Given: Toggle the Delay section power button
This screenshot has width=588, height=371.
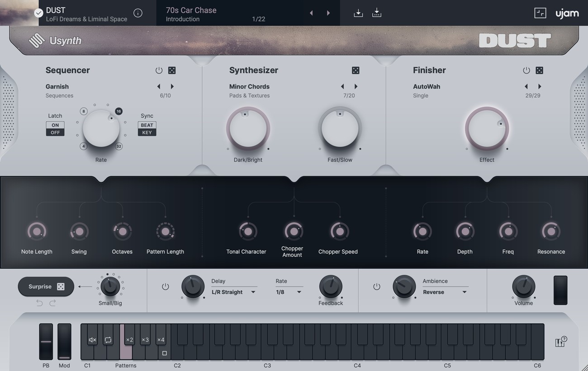Looking at the screenshot, I should (x=166, y=286).
